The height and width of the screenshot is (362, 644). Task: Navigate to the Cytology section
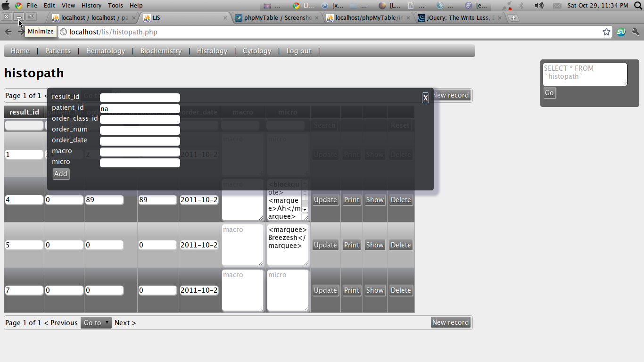256,50
